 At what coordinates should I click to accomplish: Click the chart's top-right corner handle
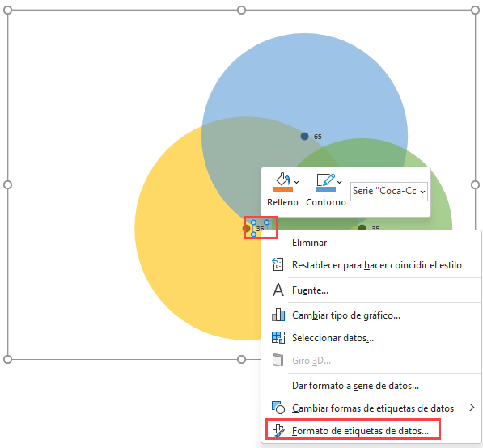475,11
